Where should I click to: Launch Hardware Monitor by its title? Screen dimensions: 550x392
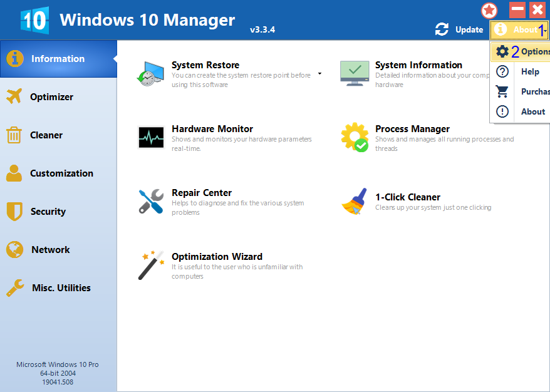(212, 128)
